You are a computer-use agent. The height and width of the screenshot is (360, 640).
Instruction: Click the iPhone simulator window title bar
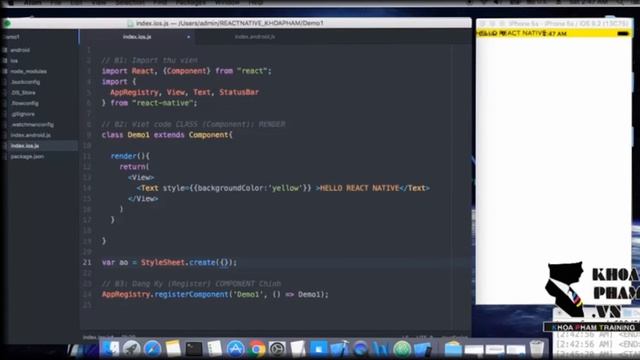pos(554,24)
